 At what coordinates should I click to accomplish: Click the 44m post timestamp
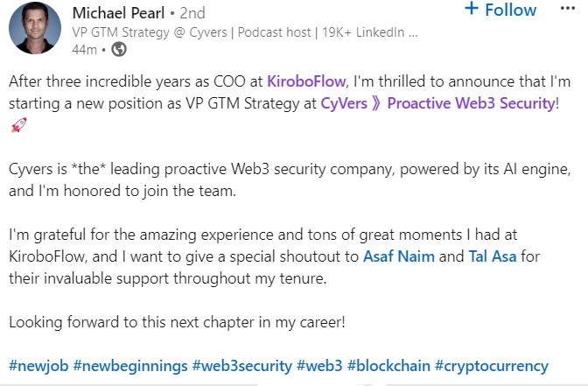(x=84, y=50)
